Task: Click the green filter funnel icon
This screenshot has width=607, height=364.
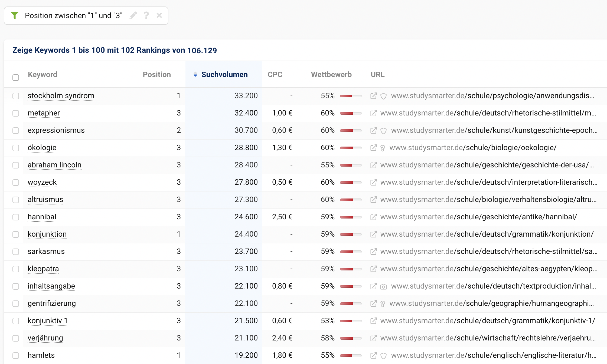Action: click(x=15, y=16)
